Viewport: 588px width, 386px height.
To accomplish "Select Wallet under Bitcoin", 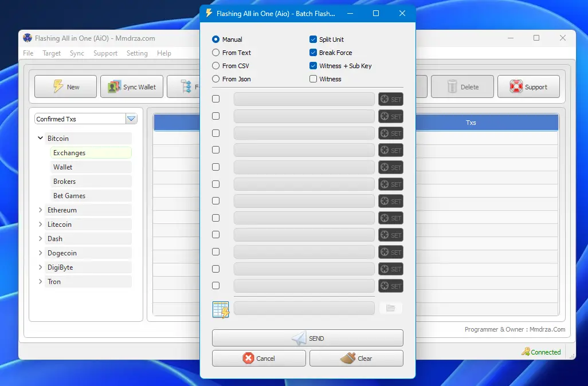I will tap(91, 167).
